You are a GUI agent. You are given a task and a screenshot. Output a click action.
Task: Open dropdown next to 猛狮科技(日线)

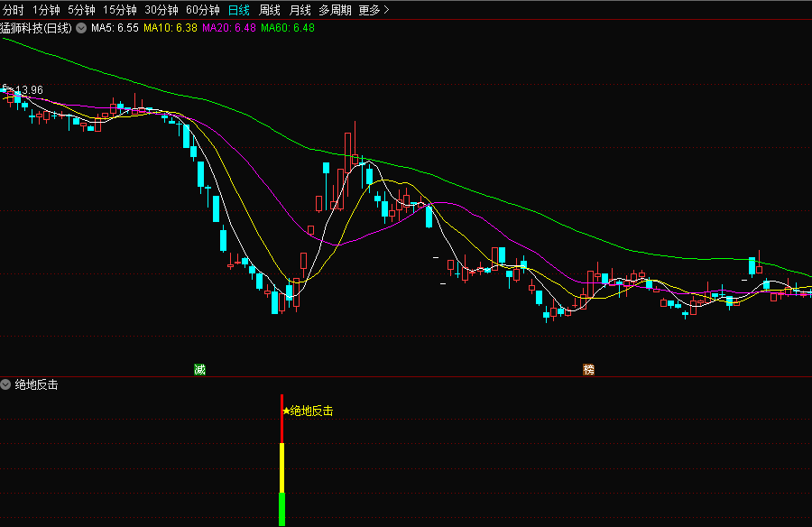click(x=81, y=28)
